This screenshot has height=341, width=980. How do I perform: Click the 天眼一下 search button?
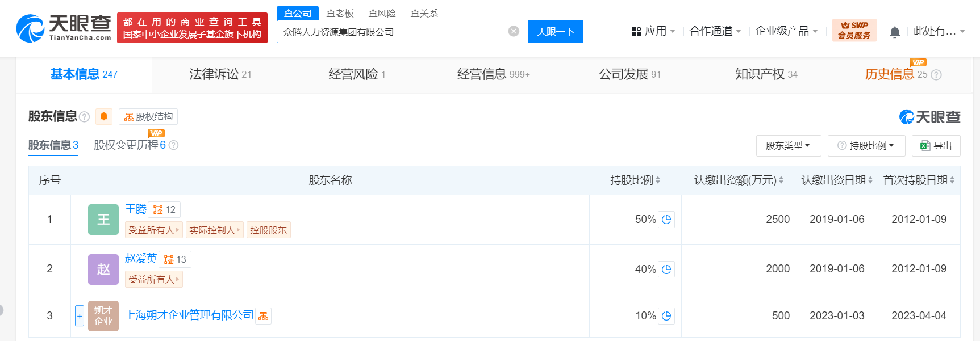pos(555,31)
